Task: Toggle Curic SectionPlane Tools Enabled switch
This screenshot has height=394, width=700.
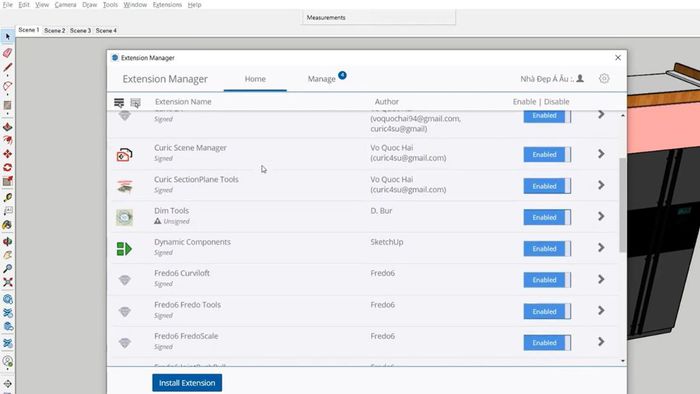Action: coord(547,186)
